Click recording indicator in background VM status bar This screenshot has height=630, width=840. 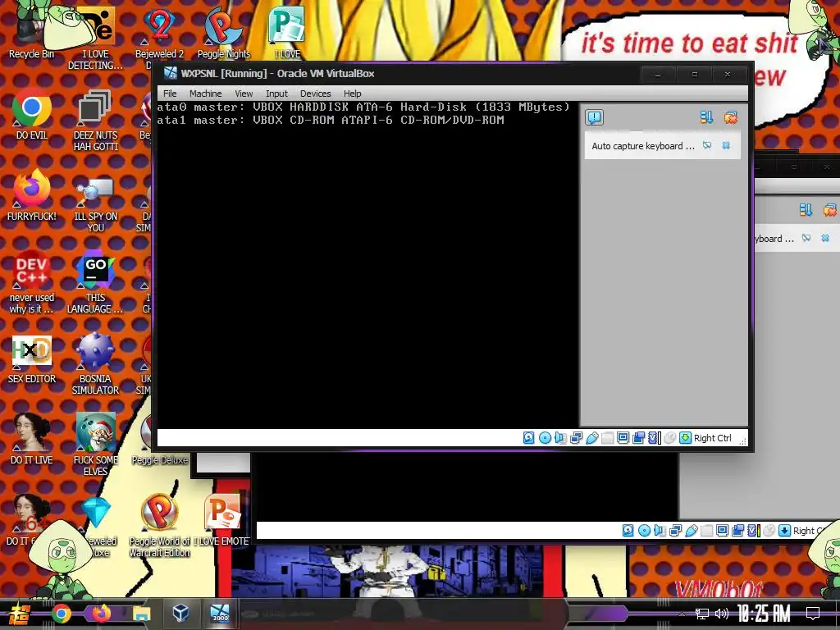[x=737, y=531]
